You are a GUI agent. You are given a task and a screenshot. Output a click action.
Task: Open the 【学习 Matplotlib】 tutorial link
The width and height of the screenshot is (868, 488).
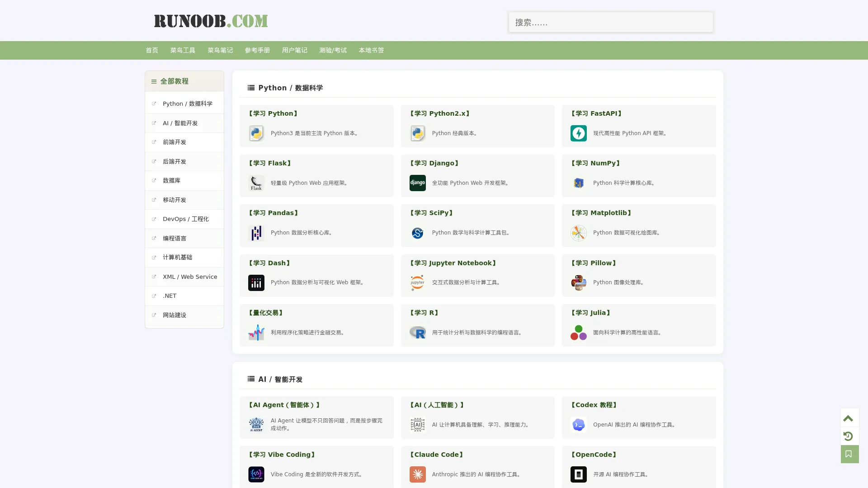601,213
